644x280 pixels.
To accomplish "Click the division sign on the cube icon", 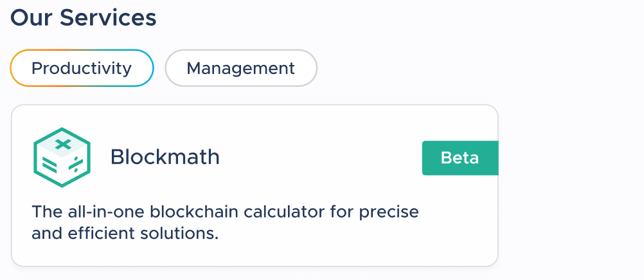I will coord(76,165).
